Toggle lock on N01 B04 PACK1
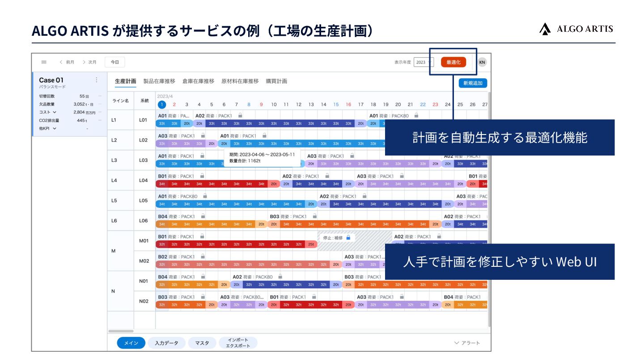The height and width of the screenshot is (362, 644). point(203,277)
